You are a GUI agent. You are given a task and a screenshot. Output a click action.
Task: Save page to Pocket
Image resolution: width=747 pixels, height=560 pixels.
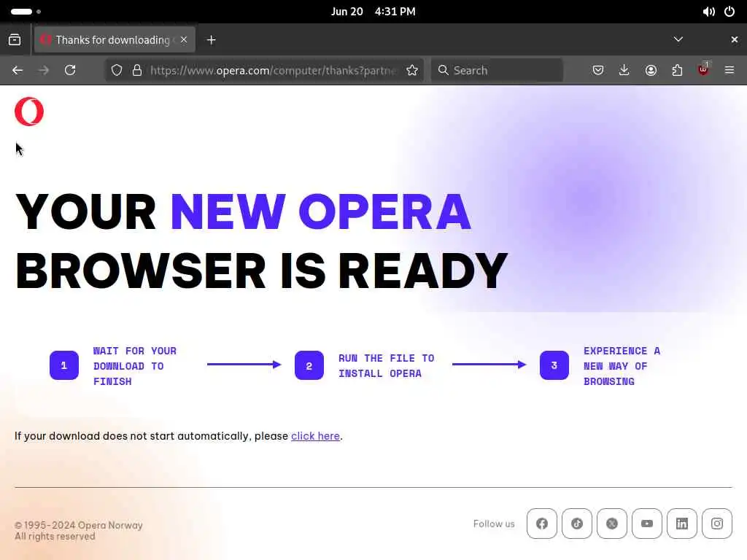(598, 71)
